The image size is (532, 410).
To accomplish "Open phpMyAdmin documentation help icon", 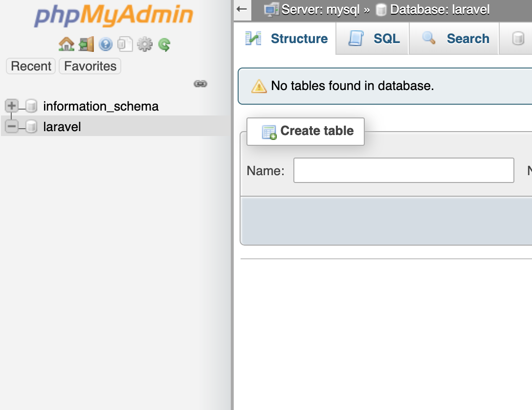I will click(x=105, y=45).
